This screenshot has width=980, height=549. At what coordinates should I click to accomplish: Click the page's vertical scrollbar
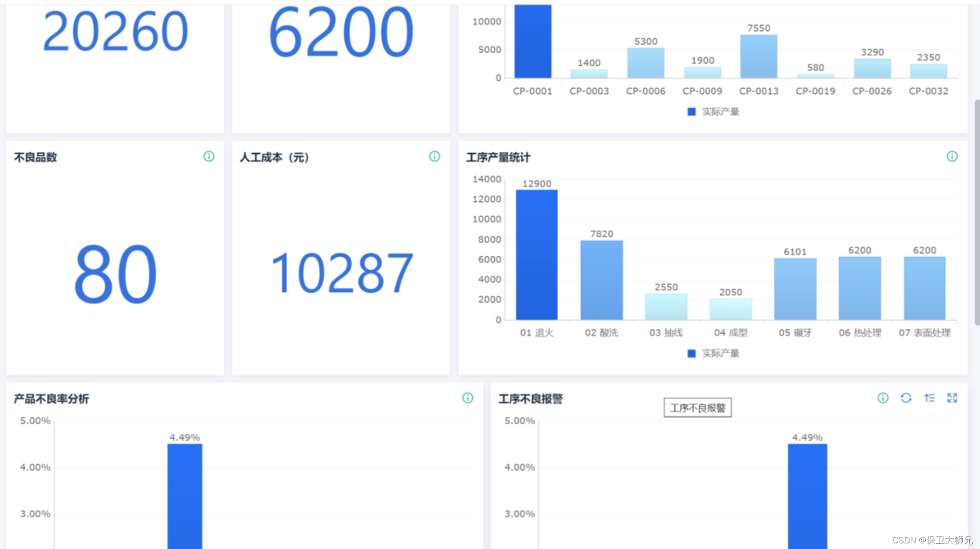click(977, 212)
